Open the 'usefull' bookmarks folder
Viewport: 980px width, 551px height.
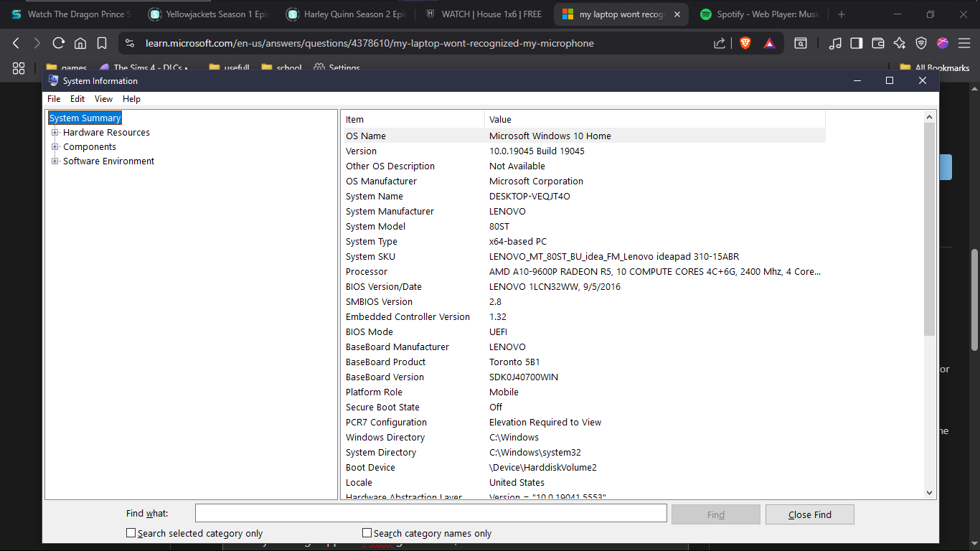229,68
